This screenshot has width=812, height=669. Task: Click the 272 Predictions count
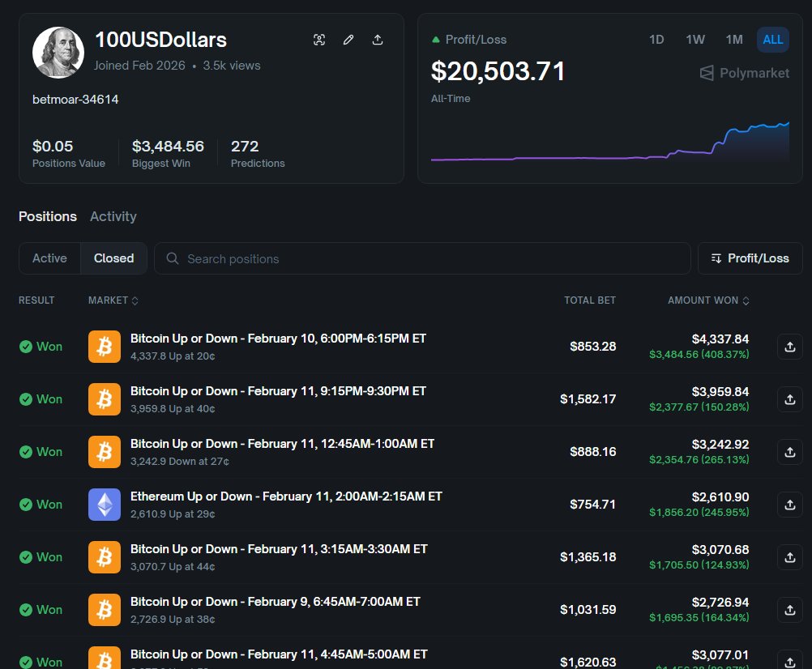[x=245, y=147]
